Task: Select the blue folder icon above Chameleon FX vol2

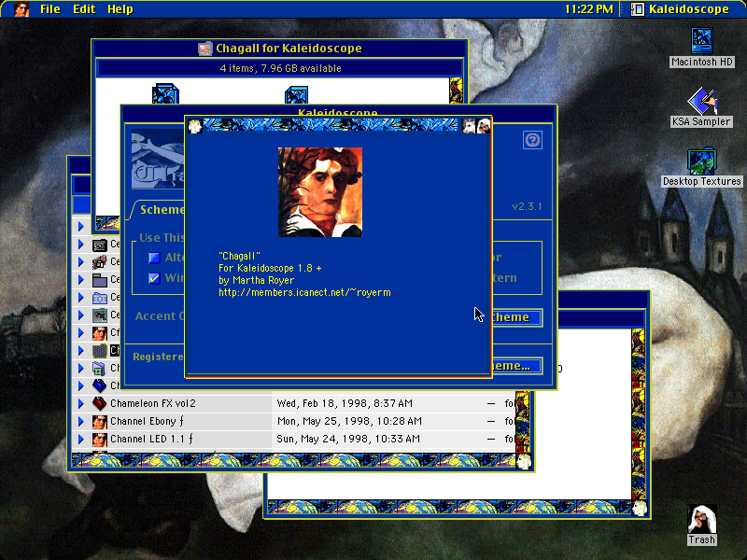Action: coord(100,385)
